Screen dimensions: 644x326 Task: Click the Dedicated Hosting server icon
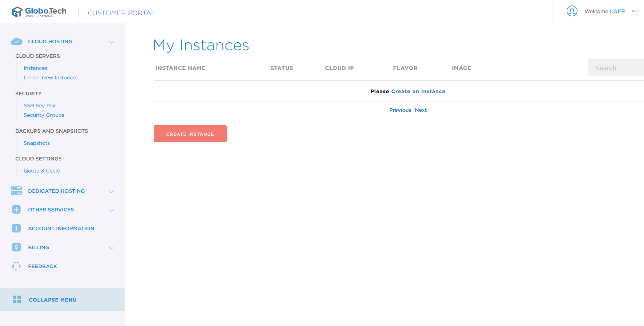click(x=16, y=191)
